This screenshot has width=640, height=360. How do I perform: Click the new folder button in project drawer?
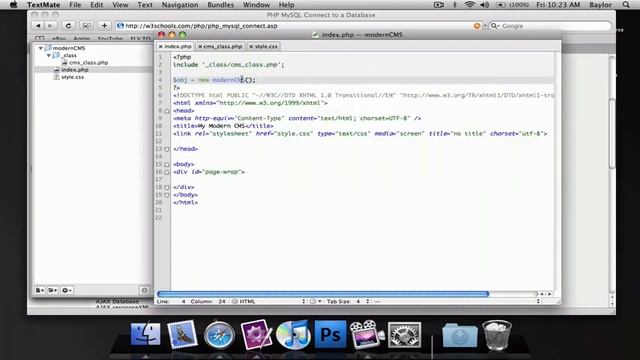[52, 290]
